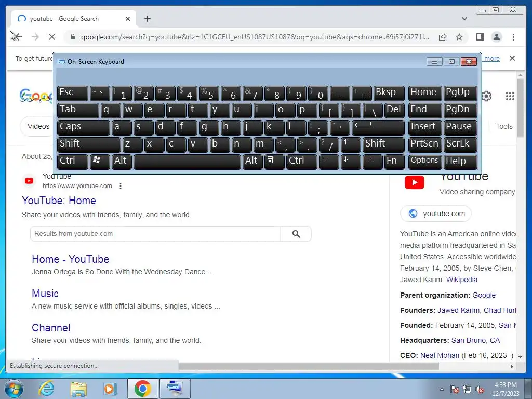Open the Chrome profile avatar menu
The height and width of the screenshot is (399, 532).
click(x=496, y=37)
